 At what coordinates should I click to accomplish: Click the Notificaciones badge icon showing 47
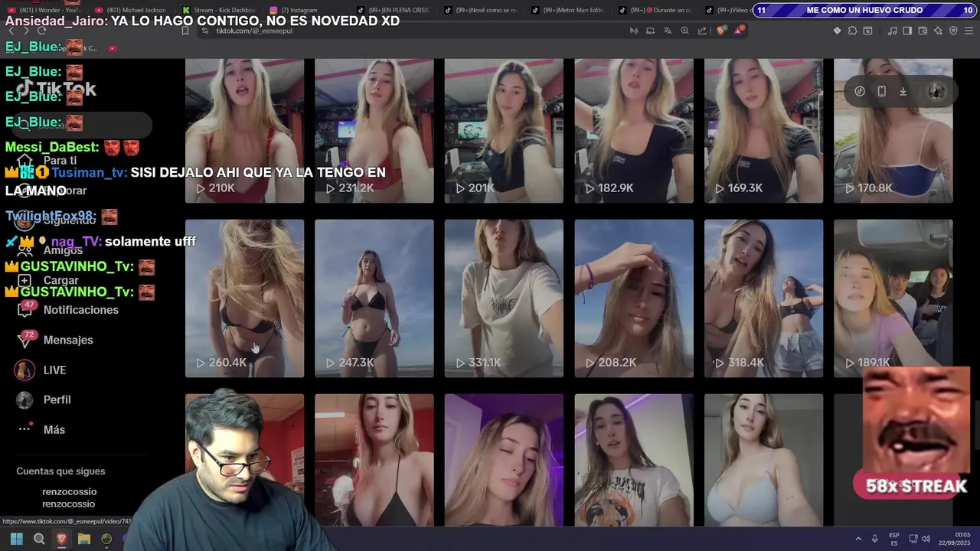pos(27,309)
